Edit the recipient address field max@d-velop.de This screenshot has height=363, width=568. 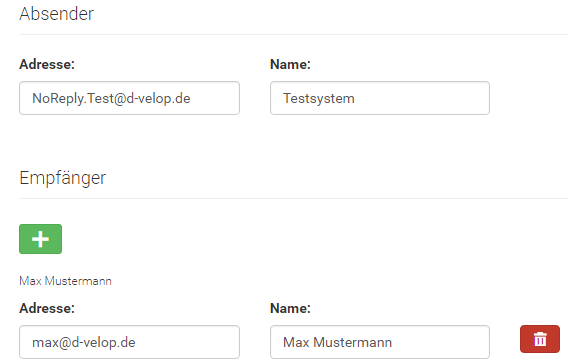[129, 342]
